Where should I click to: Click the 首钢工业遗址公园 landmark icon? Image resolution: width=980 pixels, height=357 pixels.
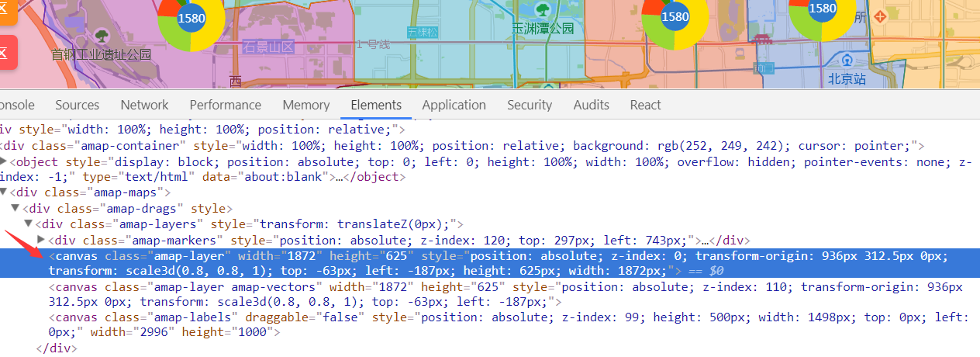[x=102, y=36]
